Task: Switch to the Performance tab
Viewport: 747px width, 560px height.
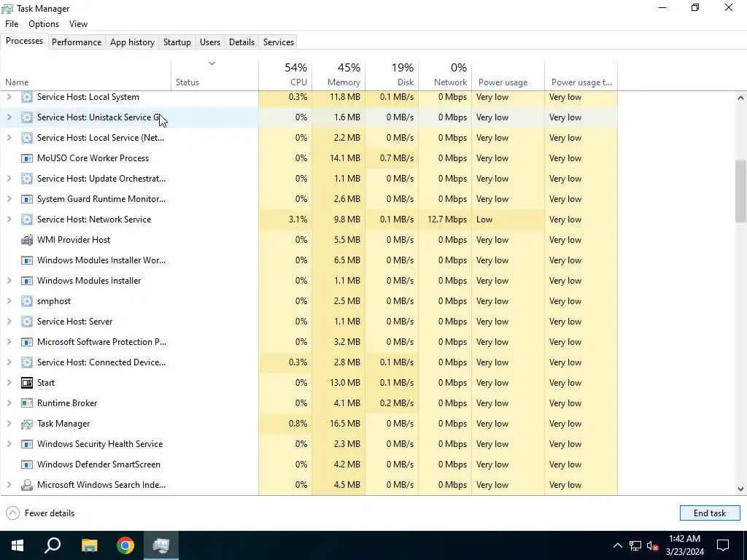Action: (77, 42)
